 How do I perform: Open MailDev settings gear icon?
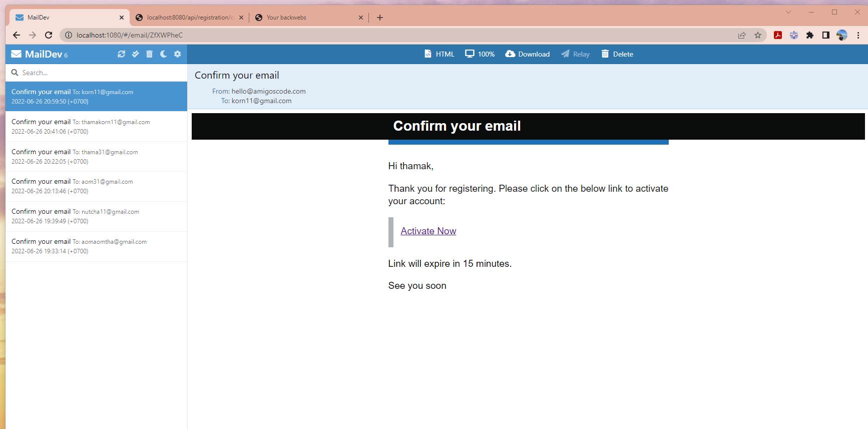pos(177,54)
